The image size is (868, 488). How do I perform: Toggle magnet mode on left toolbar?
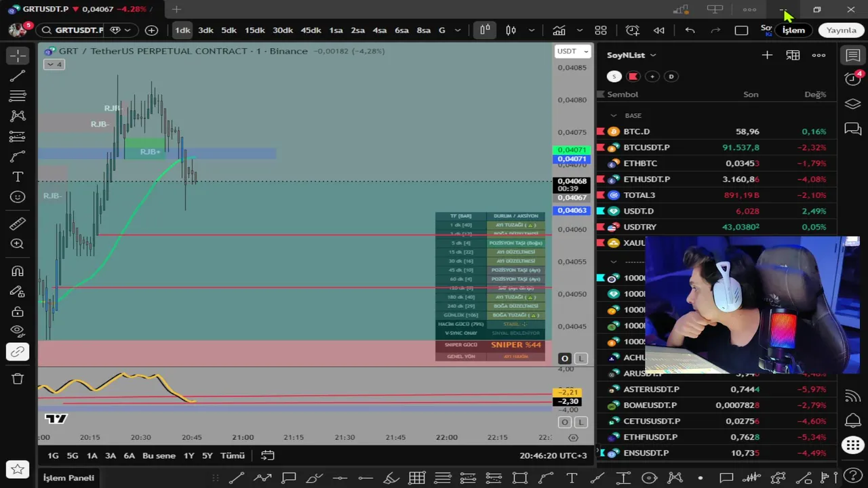click(18, 271)
